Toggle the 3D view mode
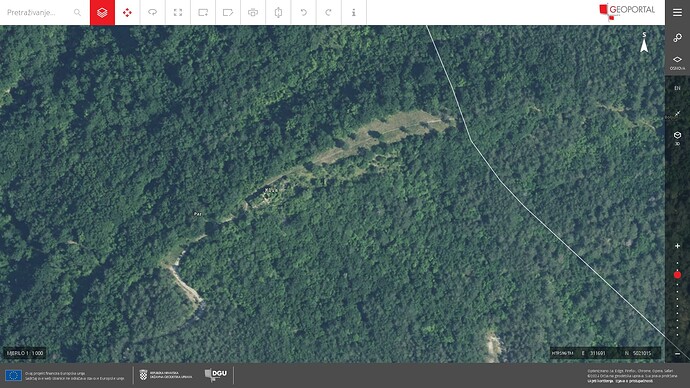 [677, 138]
